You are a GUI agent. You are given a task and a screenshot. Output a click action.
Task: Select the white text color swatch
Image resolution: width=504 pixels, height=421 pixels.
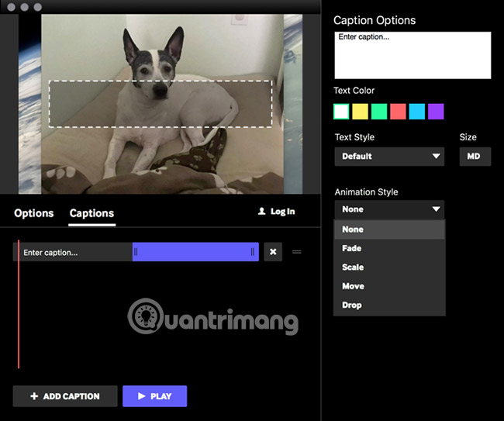pyautogui.click(x=341, y=112)
